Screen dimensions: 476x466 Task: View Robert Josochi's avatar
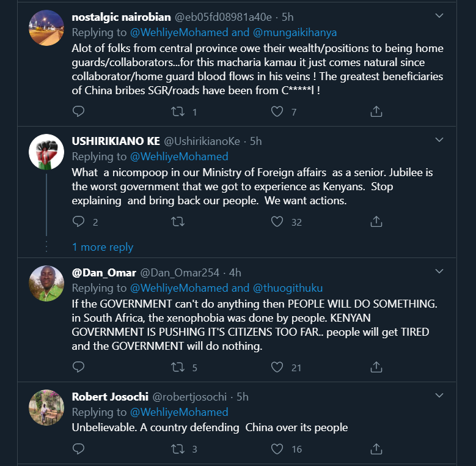pyautogui.click(x=46, y=408)
